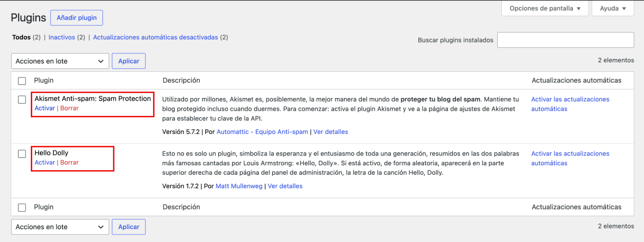Click the Versión 5.7.2 text

(x=181, y=132)
